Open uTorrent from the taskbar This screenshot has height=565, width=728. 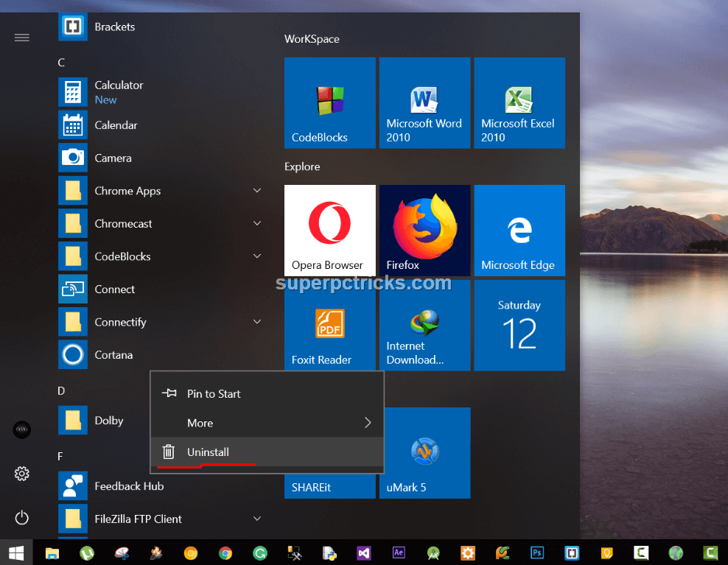click(x=87, y=553)
